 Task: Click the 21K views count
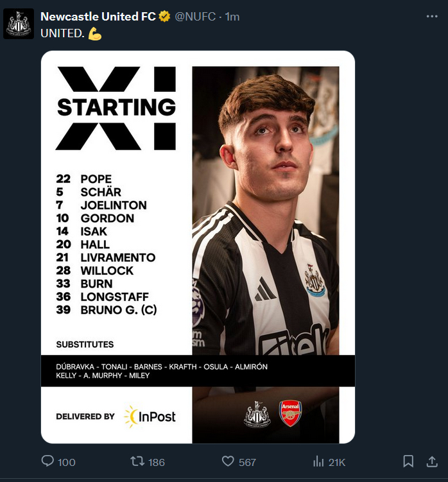337,462
